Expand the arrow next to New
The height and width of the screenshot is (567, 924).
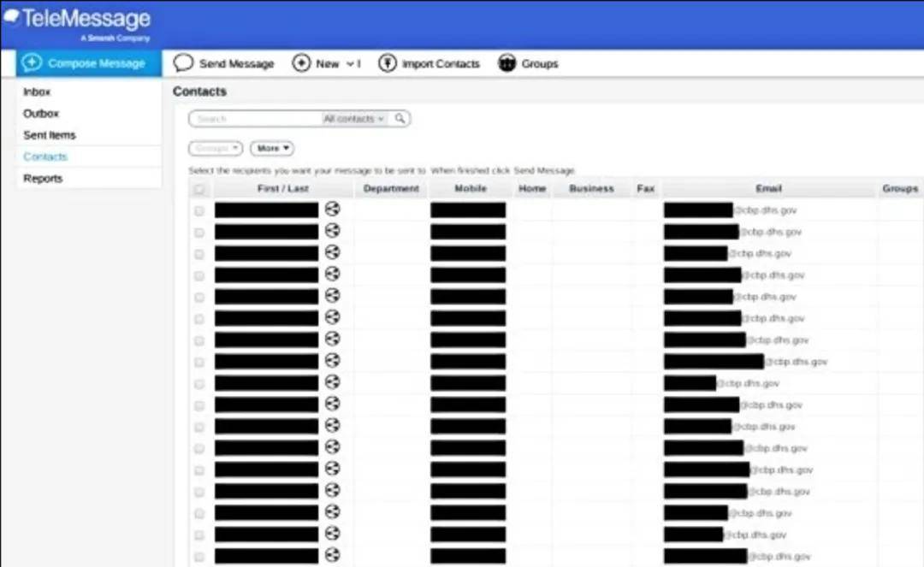point(350,63)
